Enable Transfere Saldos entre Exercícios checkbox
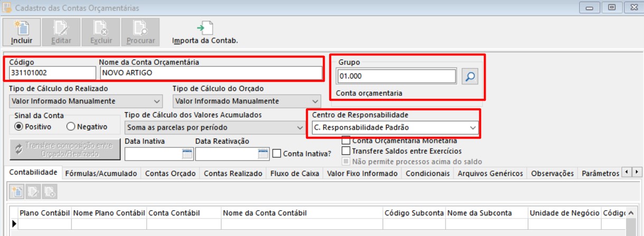This screenshot has width=644, height=236. click(346, 151)
